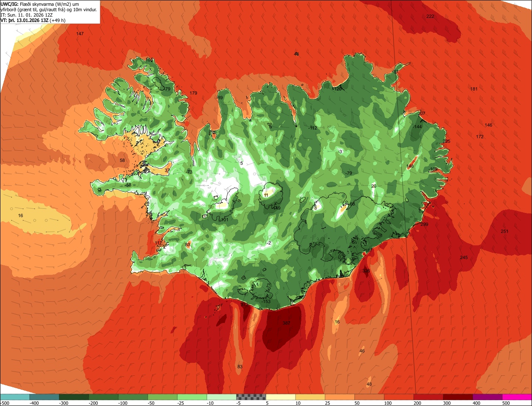Click the -73 value in west Iceland
Viewport: 532px width, 406px height.
[x=189, y=172]
